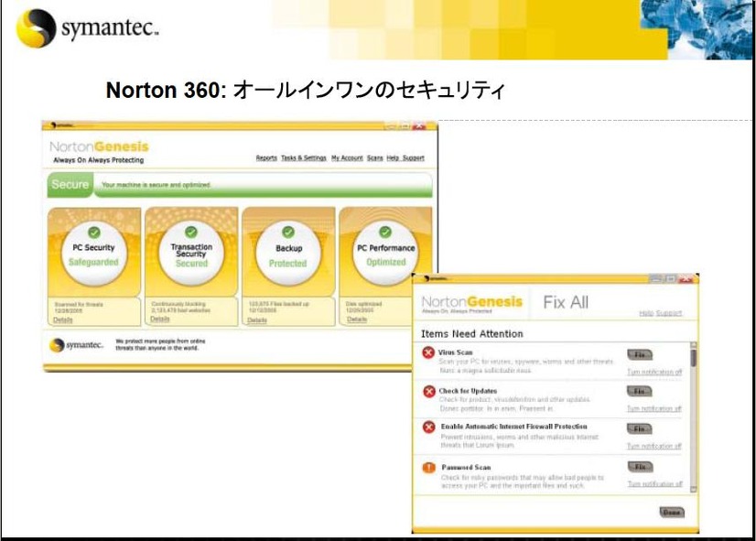Click the 'Password Scan' item title

coord(466,467)
